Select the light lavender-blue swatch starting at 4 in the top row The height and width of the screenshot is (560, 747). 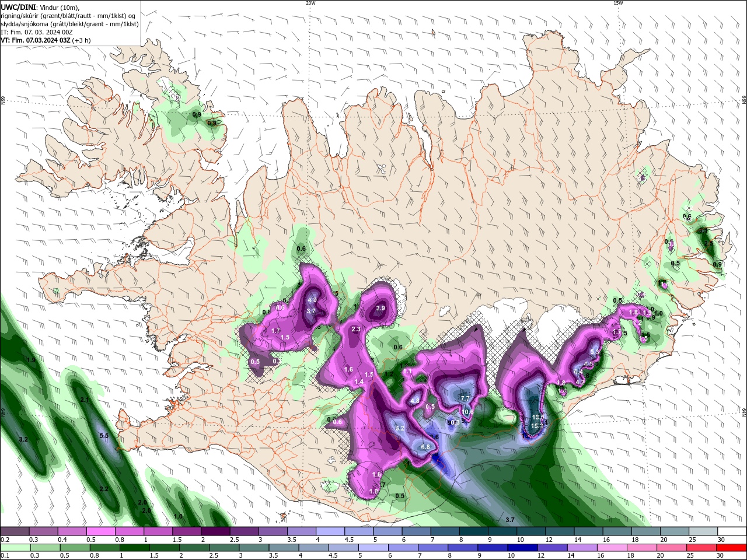(x=330, y=531)
